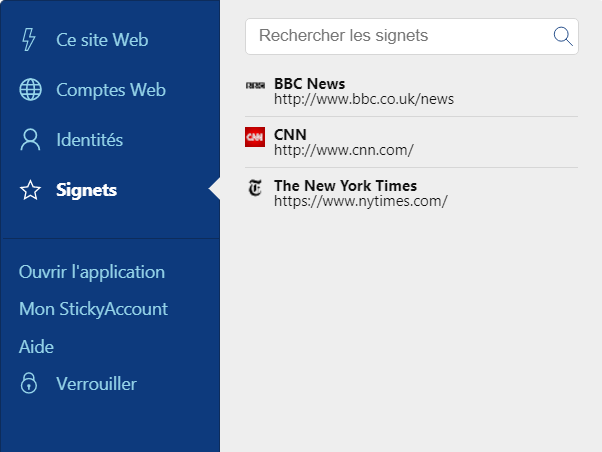Click the New York Times T logo
This screenshot has width=602, height=452.
(x=255, y=188)
